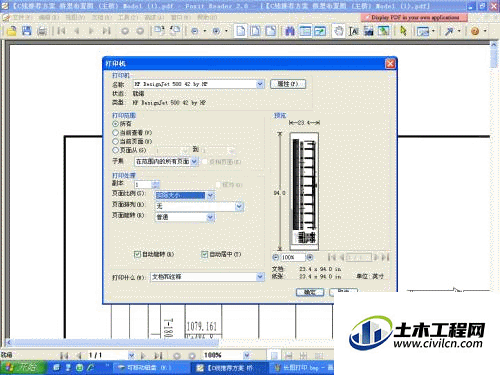The width and height of the screenshot is (500, 375).
Task: Close the print dialog with red X
Action: 390,63
